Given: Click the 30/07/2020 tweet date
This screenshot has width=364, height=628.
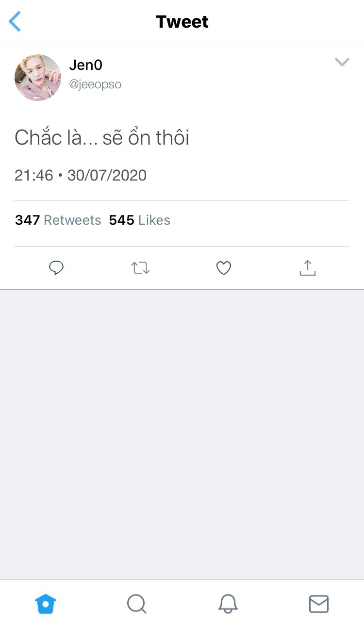Looking at the screenshot, I should (x=107, y=175).
